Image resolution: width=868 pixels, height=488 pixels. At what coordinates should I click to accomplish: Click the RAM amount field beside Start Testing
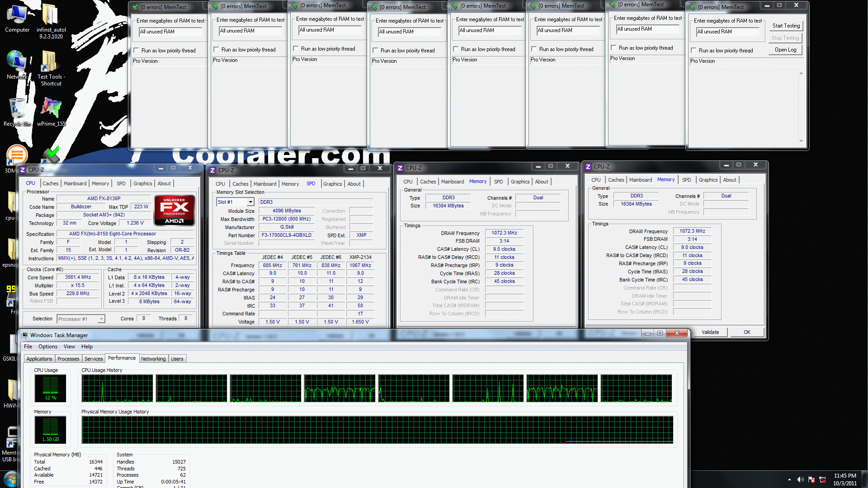point(727,32)
